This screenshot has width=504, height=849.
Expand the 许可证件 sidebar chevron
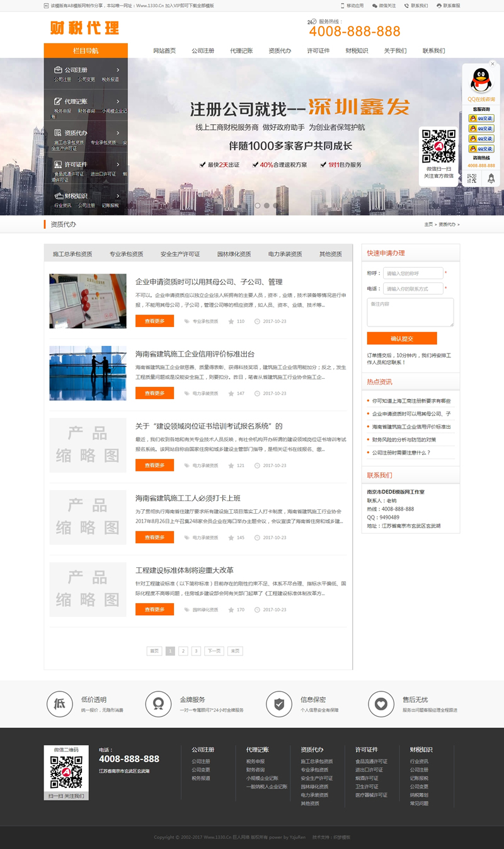[118, 165]
